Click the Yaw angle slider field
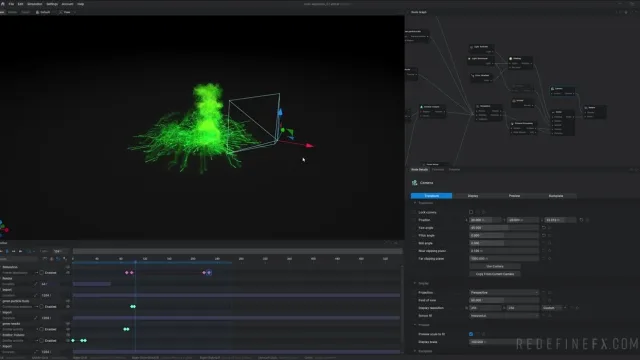640x360 pixels. click(x=504, y=228)
